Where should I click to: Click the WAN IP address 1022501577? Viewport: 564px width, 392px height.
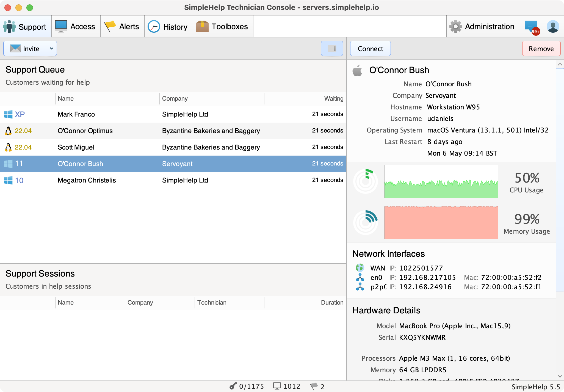[421, 268]
